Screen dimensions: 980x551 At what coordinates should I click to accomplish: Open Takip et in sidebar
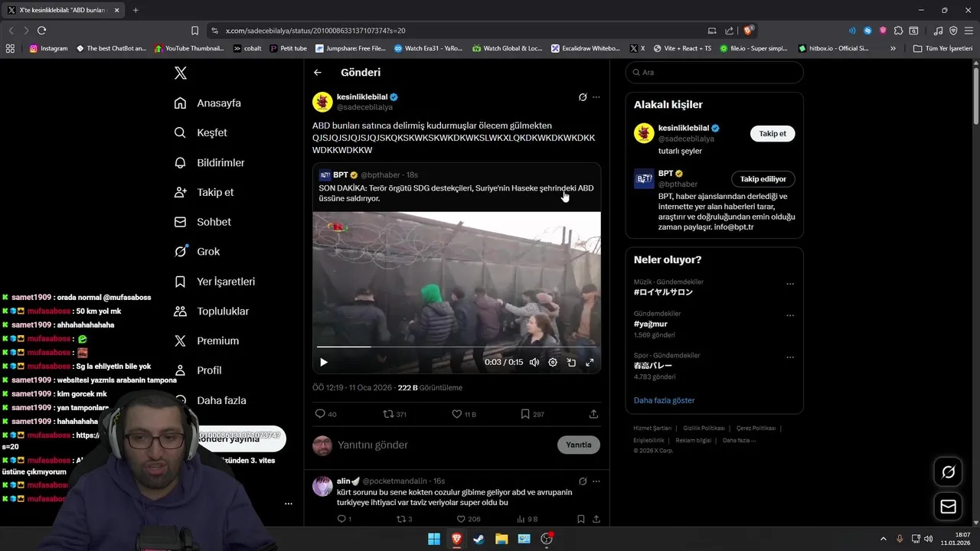coord(204,192)
